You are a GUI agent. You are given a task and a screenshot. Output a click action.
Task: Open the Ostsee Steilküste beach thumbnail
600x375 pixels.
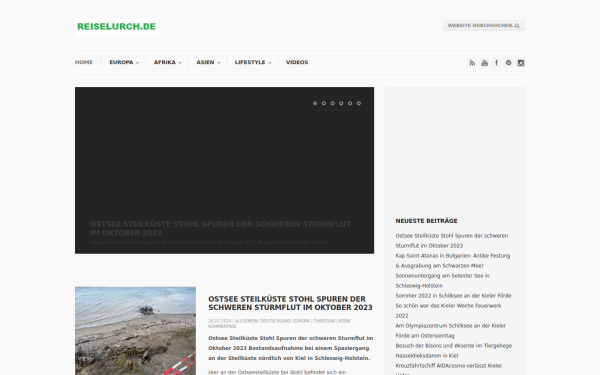135,331
